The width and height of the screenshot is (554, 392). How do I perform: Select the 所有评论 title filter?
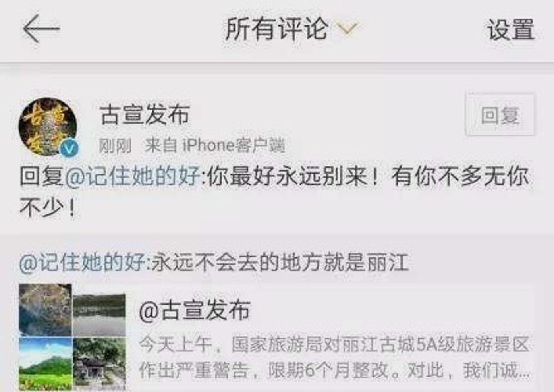tap(277, 29)
